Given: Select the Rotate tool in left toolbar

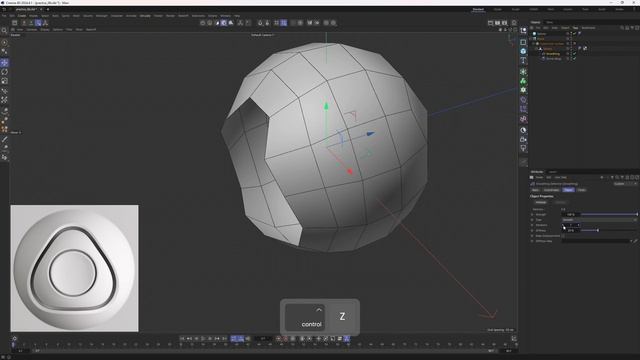Looking at the screenshot, I should tap(4, 72).
